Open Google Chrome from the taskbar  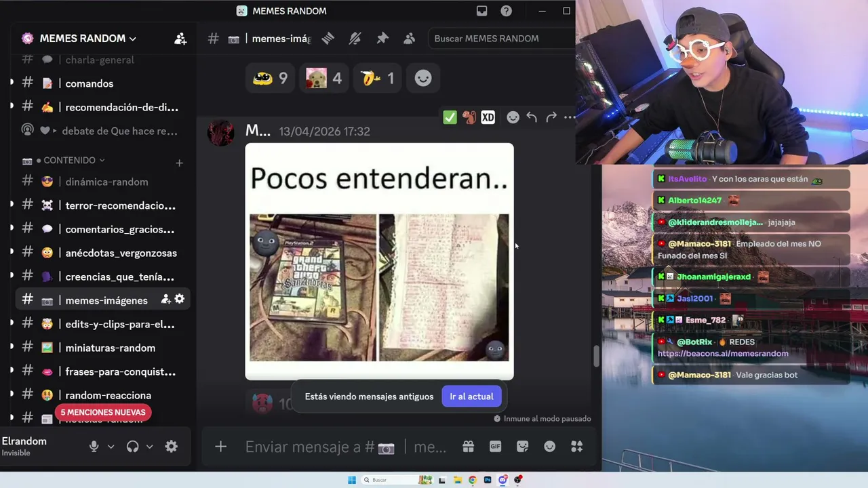click(x=472, y=480)
